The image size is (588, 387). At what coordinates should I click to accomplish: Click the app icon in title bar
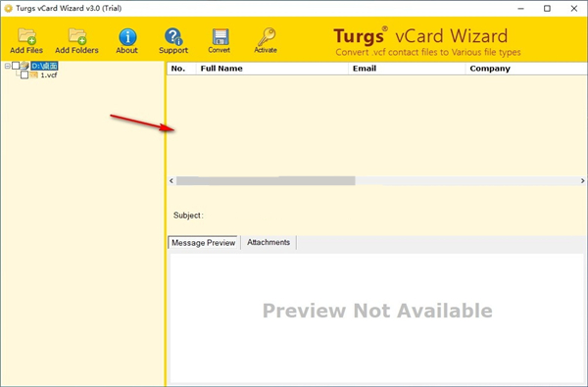click(8, 8)
